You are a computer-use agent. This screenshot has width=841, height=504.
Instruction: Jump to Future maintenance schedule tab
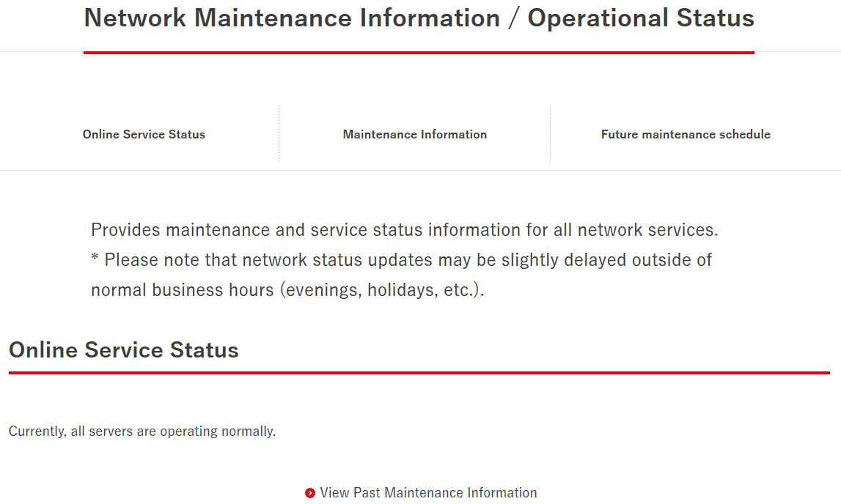(x=686, y=134)
